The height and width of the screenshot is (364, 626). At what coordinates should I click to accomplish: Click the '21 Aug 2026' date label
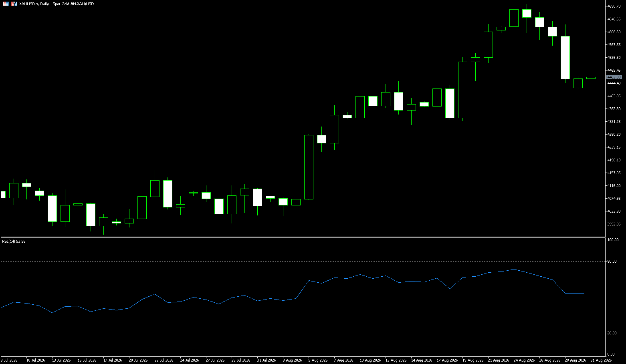[x=498, y=360]
